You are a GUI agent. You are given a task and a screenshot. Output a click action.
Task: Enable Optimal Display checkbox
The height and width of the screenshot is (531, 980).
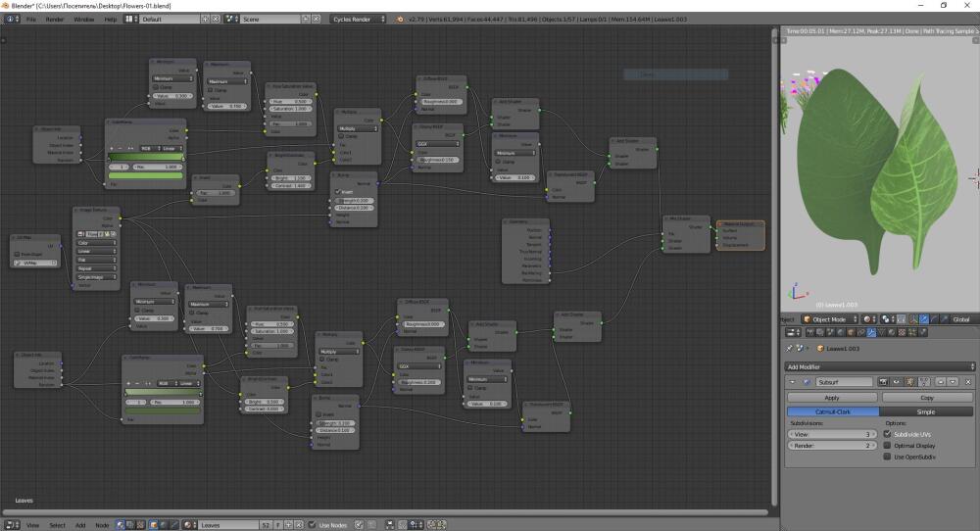(887, 446)
